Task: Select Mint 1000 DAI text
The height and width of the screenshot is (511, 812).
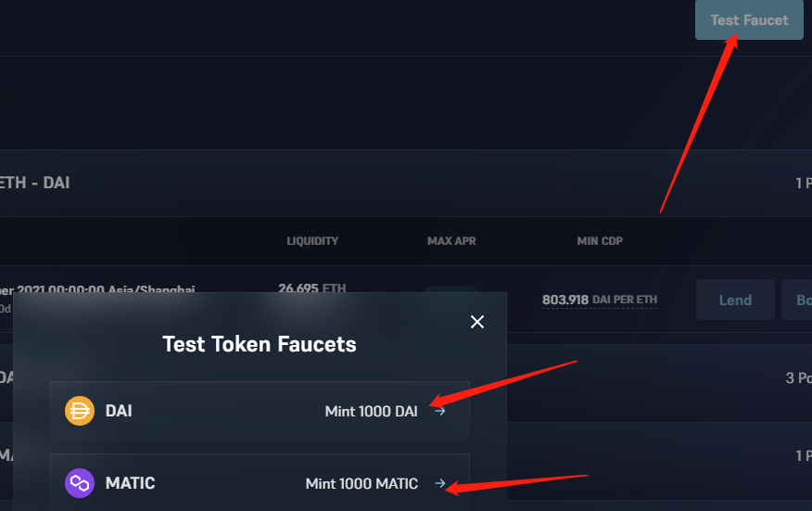Action: 372,411
